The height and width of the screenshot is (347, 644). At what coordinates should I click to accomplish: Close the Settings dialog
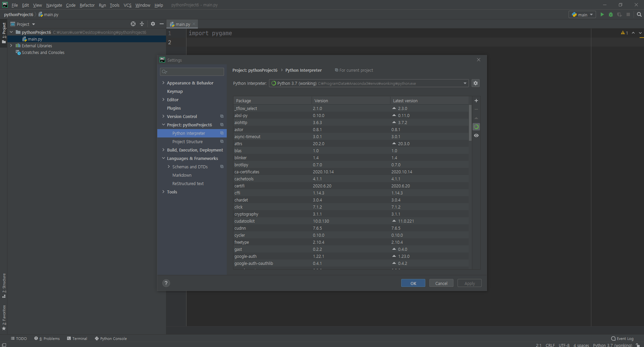coord(479,60)
